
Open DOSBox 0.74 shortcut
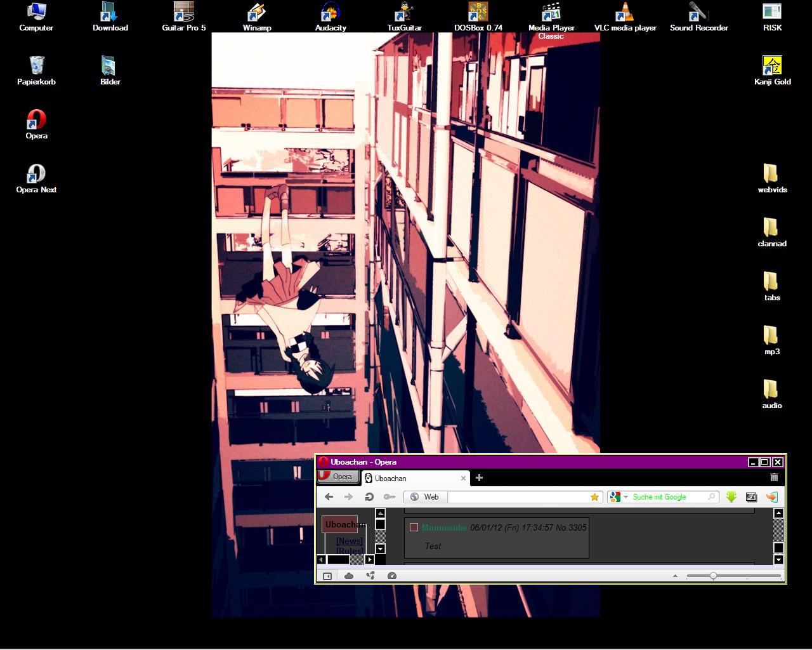click(478, 17)
